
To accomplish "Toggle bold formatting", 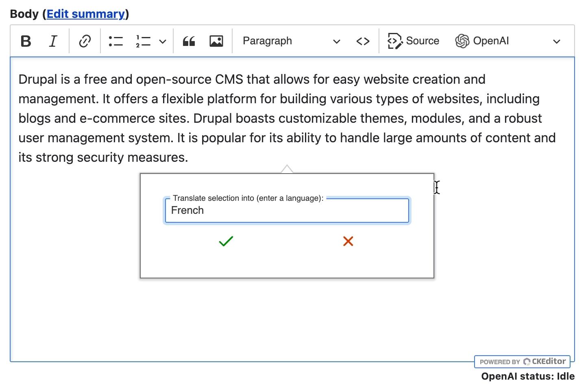I will 26,41.
